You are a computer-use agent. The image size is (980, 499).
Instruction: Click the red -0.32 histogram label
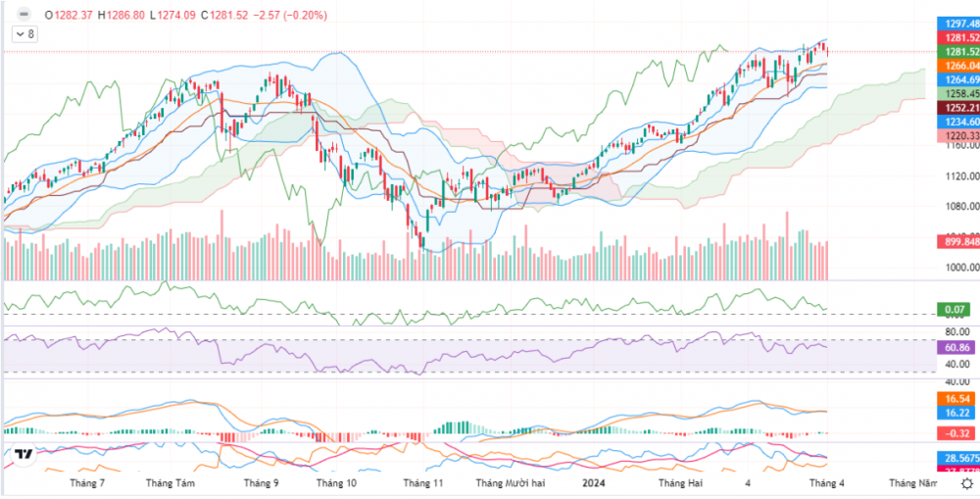957,432
